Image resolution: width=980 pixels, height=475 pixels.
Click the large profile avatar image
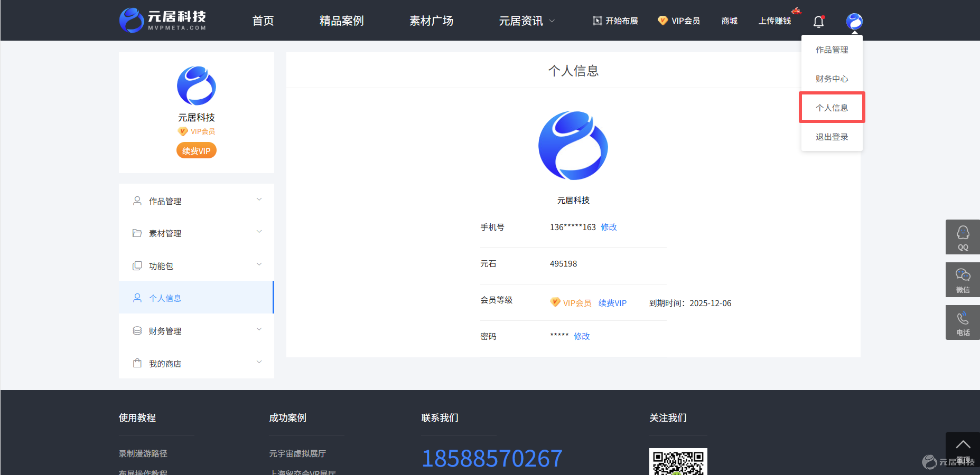point(573,146)
